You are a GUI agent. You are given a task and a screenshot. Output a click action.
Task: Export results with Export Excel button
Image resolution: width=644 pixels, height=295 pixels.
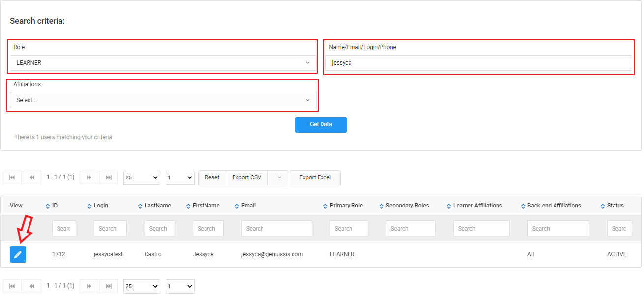pyautogui.click(x=315, y=177)
